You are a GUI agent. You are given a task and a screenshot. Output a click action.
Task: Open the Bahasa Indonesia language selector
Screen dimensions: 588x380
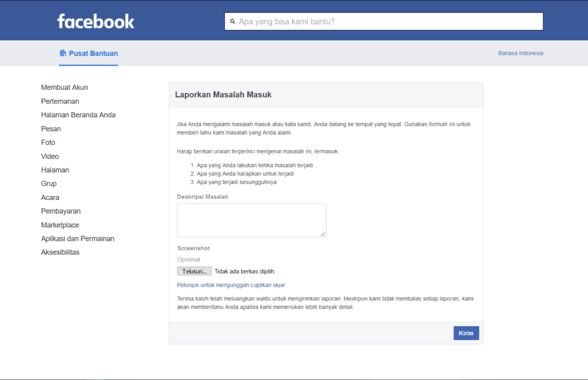pos(520,53)
